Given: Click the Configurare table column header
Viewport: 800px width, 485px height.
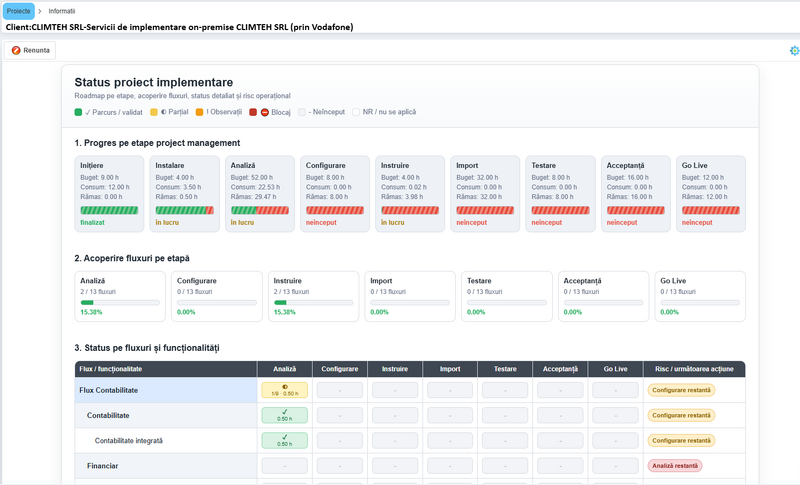Looking at the screenshot, I should [x=340, y=369].
